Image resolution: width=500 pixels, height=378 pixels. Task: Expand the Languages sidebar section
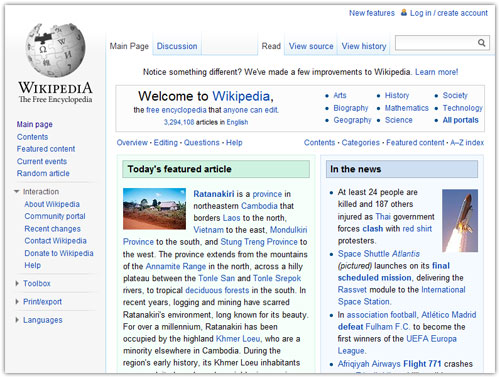(17, 320)
